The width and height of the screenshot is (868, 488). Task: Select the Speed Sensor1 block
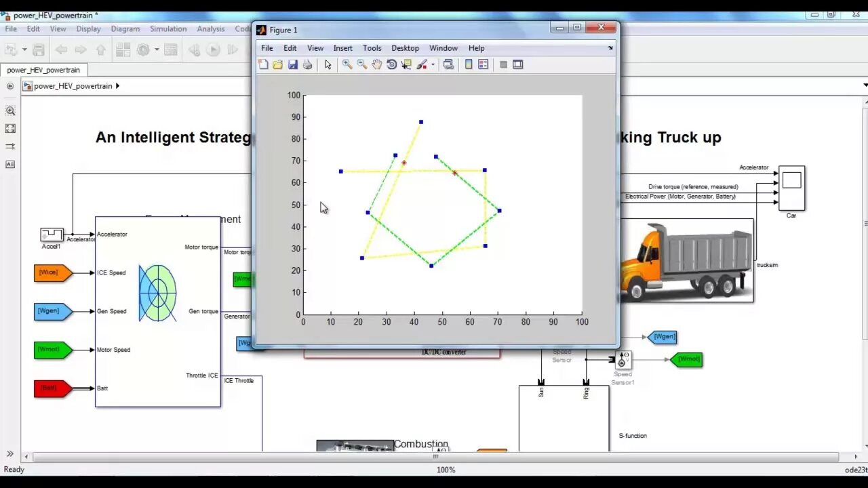tap(624, 360)
